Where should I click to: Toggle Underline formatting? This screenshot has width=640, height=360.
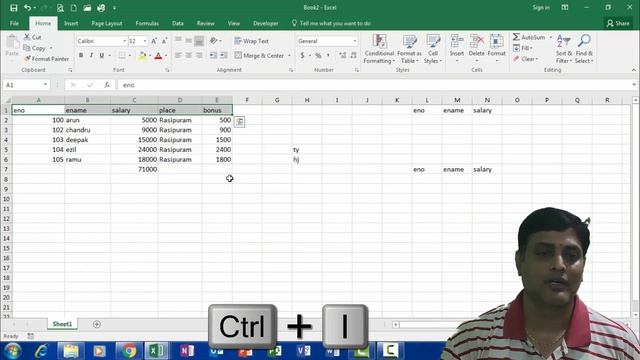[x=101, y=55]
